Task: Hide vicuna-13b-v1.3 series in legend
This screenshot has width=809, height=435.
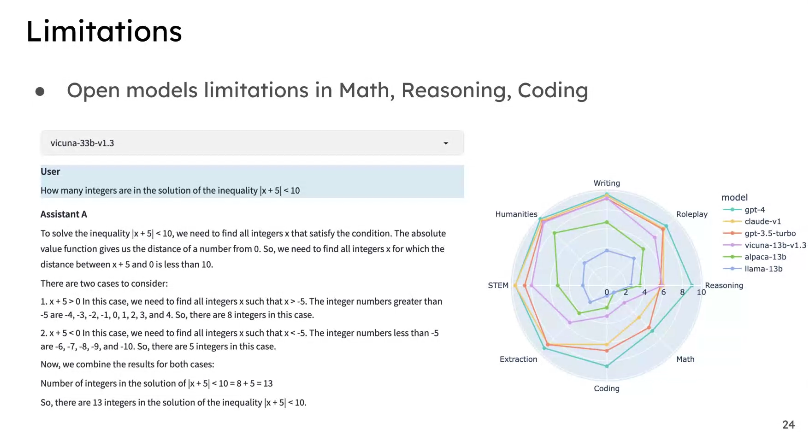Action: (764, 245)
